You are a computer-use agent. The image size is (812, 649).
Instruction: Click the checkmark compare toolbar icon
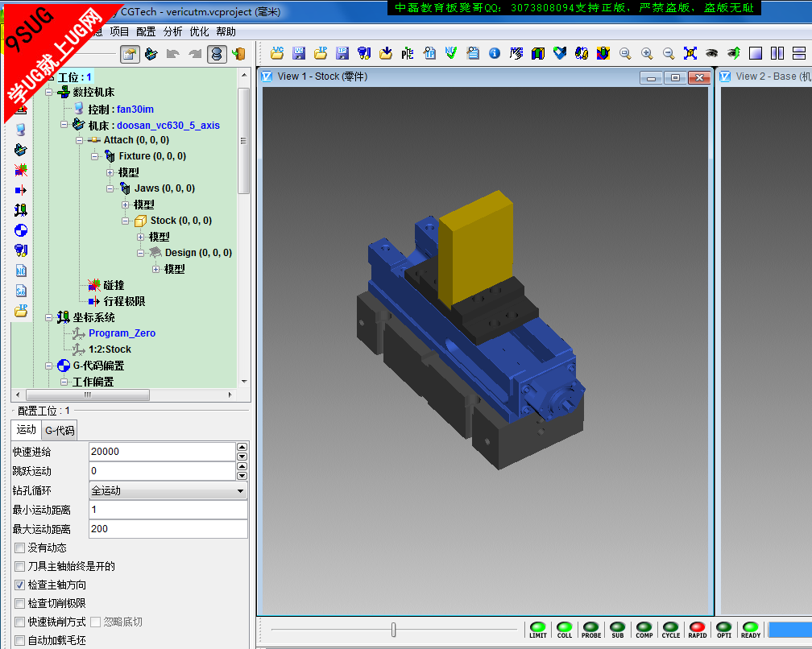click(560, 53)
